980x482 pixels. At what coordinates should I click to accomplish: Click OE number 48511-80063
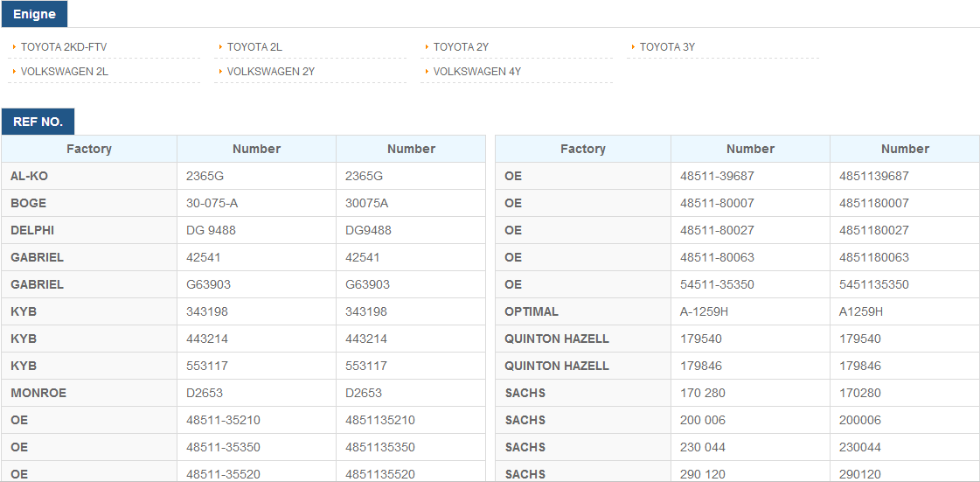click(717, 257)
